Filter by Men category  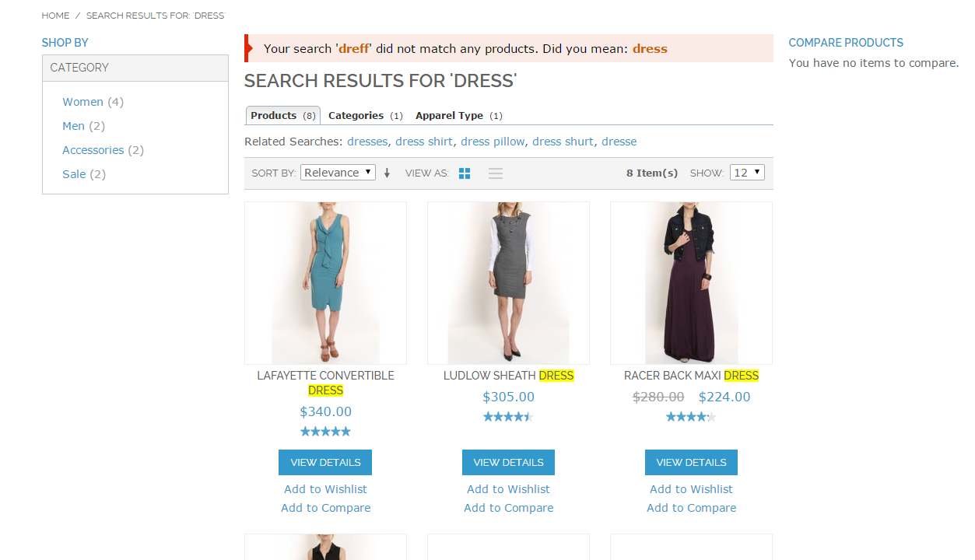[73, 126]
